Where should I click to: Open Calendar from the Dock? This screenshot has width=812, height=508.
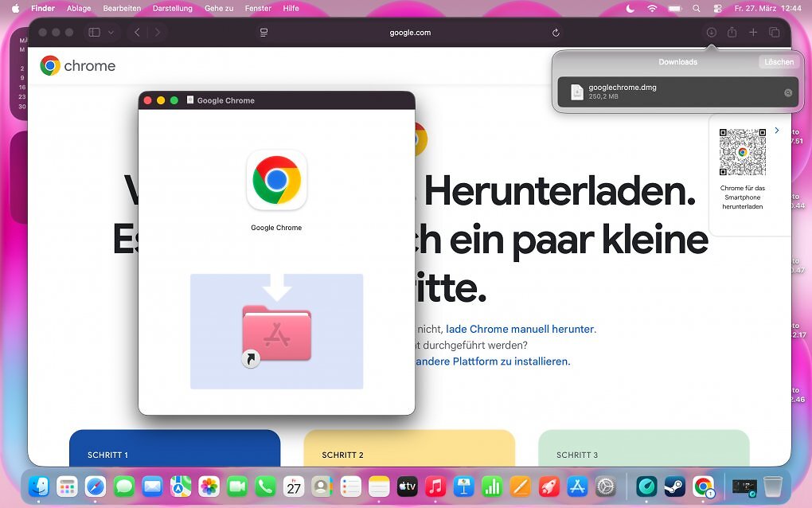[x=294, y=487]
